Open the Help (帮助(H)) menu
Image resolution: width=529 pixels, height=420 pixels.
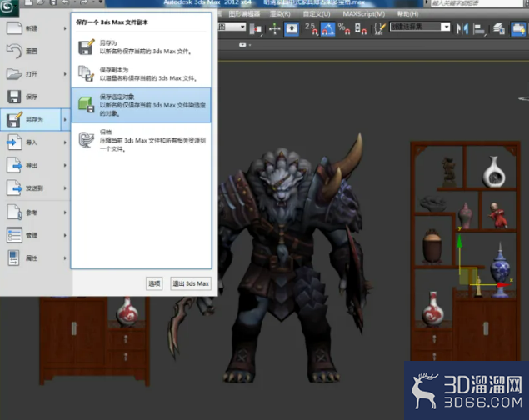[x=407, y=14]
